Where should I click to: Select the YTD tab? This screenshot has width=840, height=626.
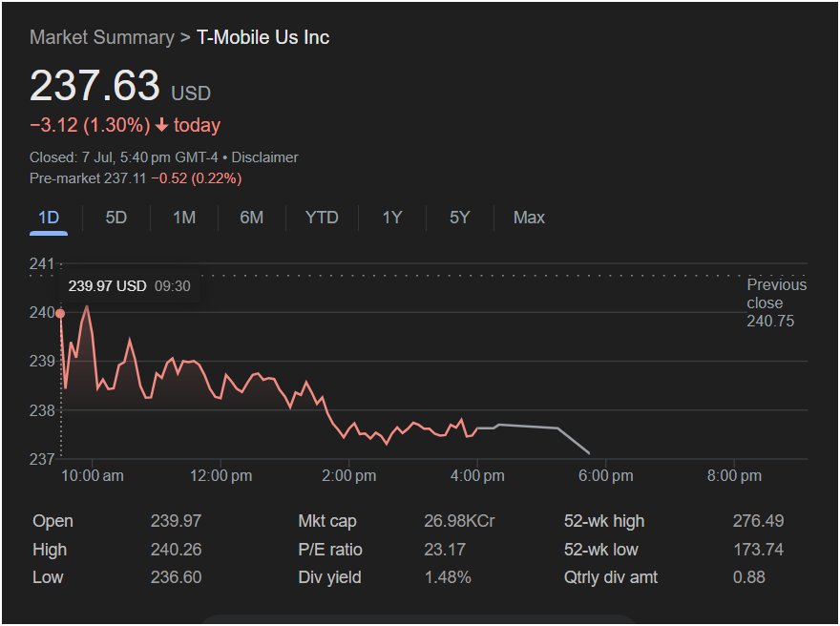(x=322, y=218)
